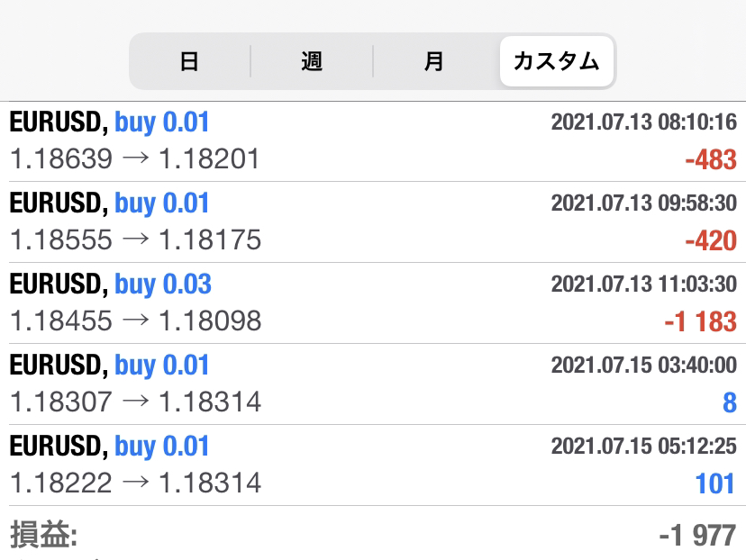This screenshot has width=746, height=560.
Task: Switch to the 週 (week) tab
Action: 312,61
